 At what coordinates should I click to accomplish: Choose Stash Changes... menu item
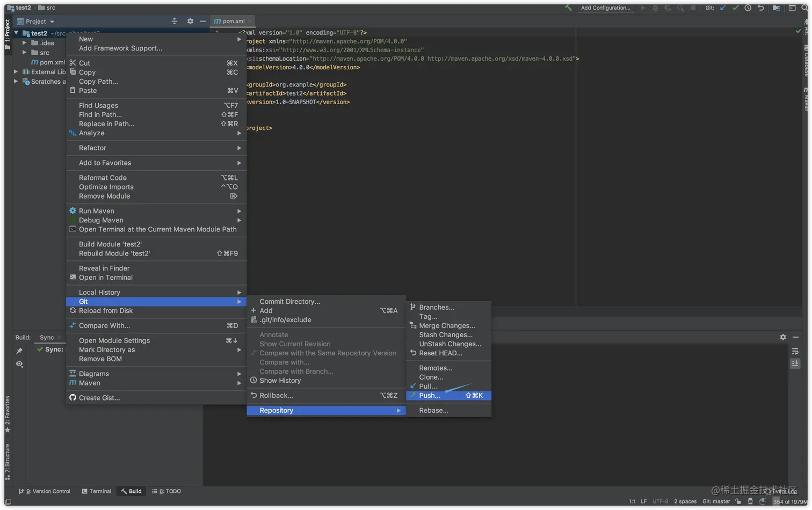tap(448, 335)
